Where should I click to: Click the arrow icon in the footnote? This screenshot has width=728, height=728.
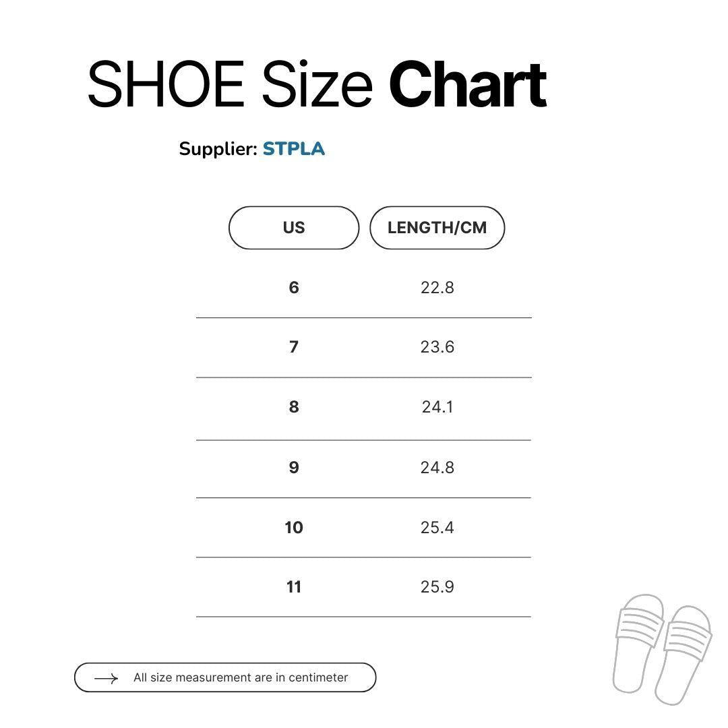click(106, 678)
